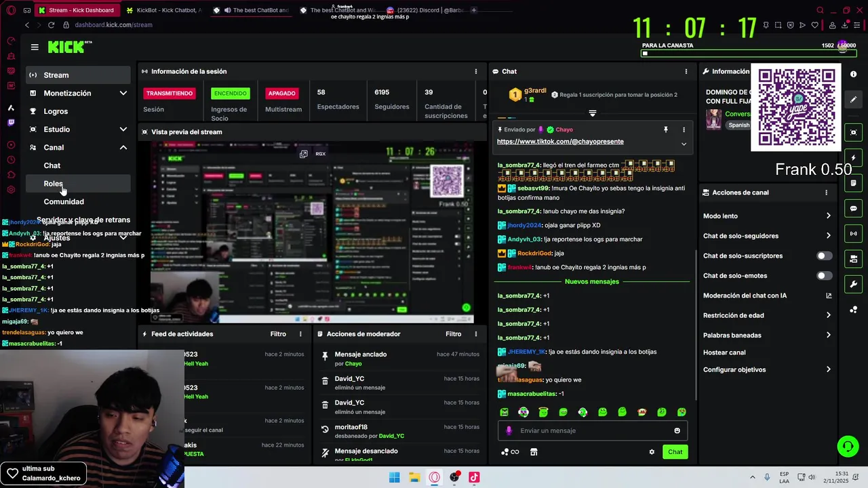
Task: Click the browser address bar URL
Action: pyautogui.click(x=113, y=25)
